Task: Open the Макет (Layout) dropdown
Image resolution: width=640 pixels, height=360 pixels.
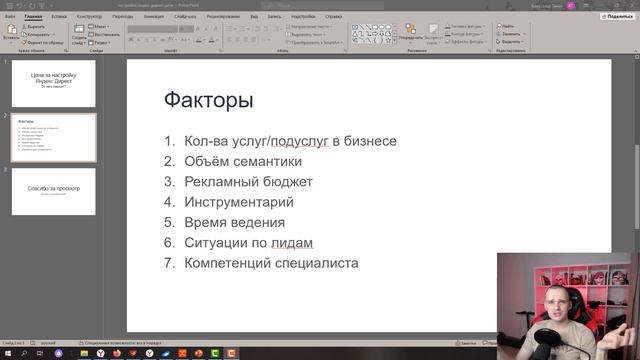Action: pos(99,27)
